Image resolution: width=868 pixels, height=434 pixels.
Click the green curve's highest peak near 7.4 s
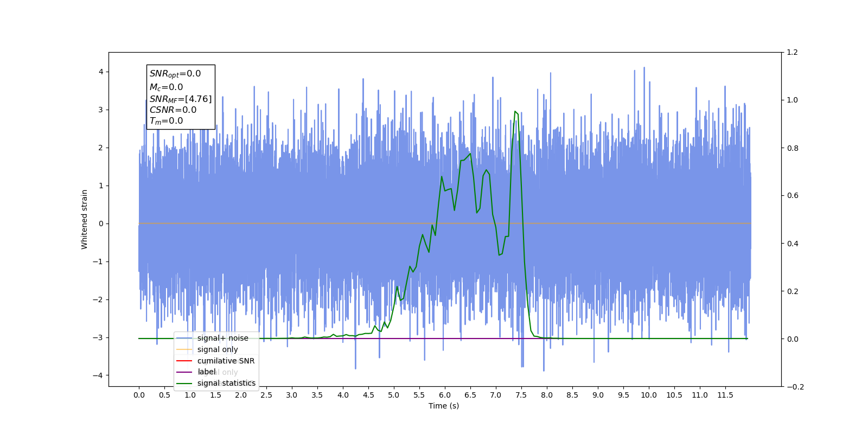(x=515, y=112)
